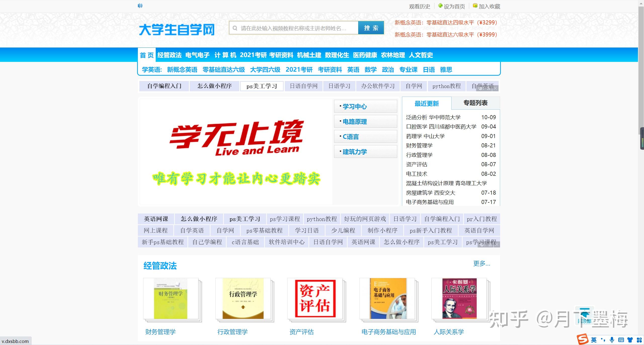Click the Sogou input method S logo

583,339
